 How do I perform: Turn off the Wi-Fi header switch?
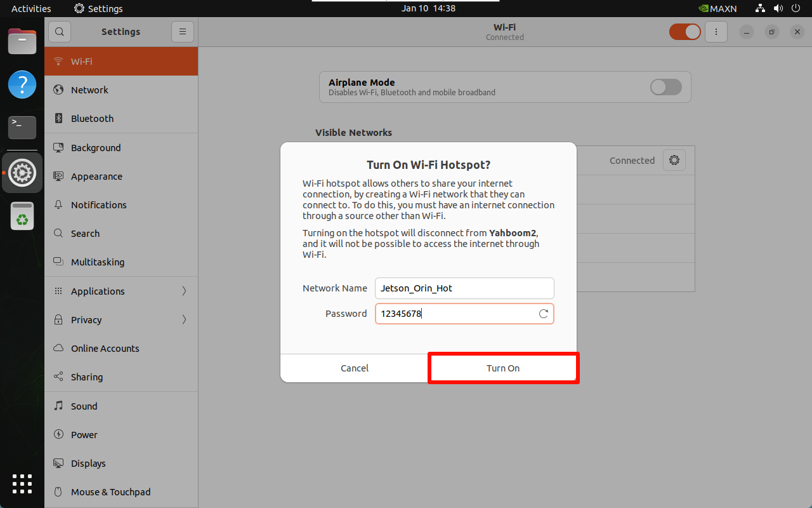684,32
